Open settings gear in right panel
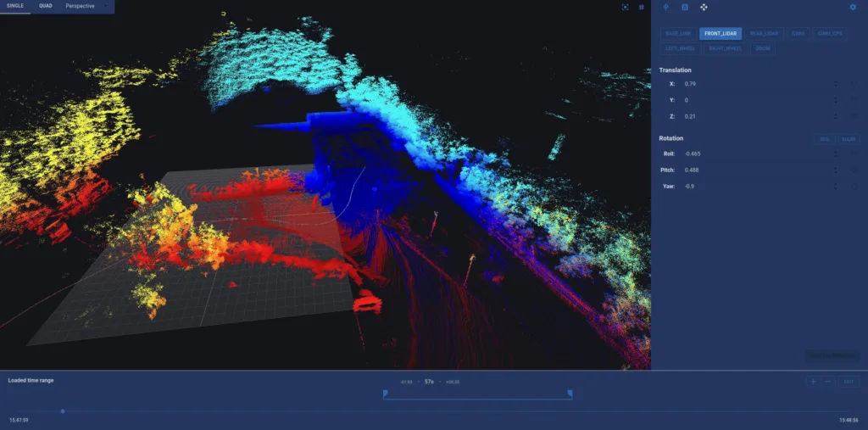This screenshot has width=868, height=430. point(853,7)
